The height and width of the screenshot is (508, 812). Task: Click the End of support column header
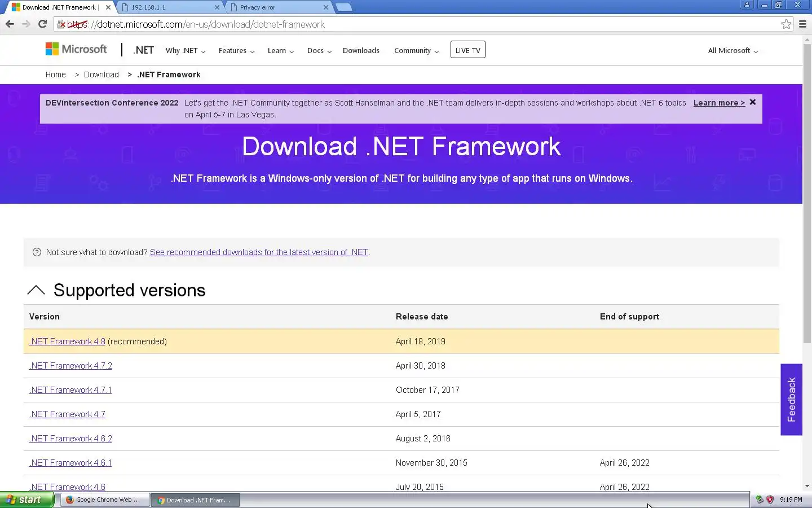629,317
